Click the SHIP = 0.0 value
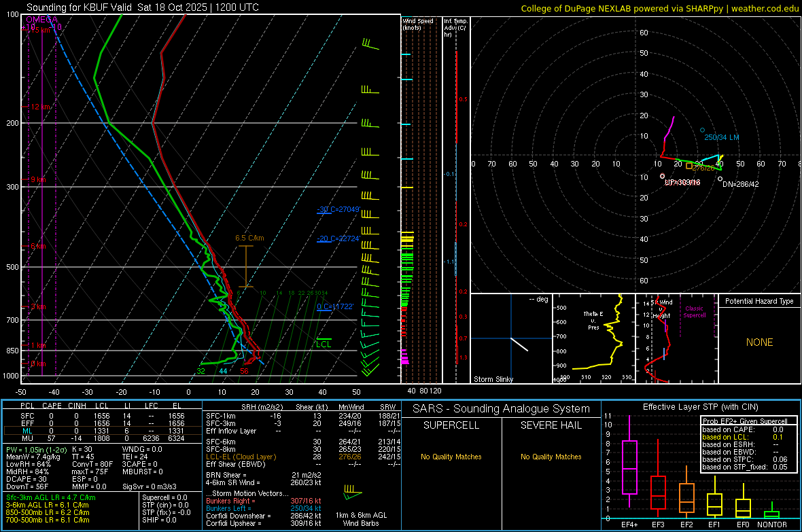Image resolution: width=802 pixels, height=532 pixels. (x=159, y=520)
